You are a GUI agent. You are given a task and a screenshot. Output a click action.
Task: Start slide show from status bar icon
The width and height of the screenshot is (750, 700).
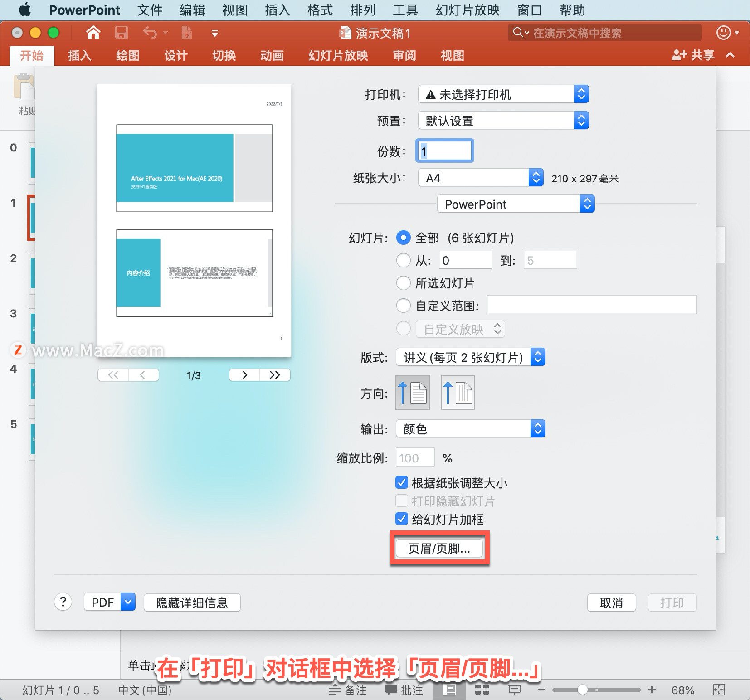click(514, 690)
